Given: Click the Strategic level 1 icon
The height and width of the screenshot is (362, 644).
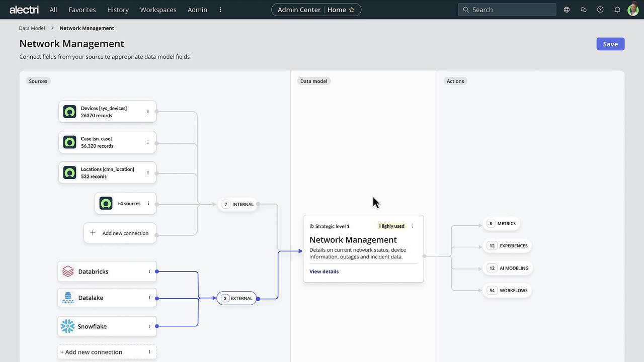Looking at the screenshot, I should (x=311, y=226).
